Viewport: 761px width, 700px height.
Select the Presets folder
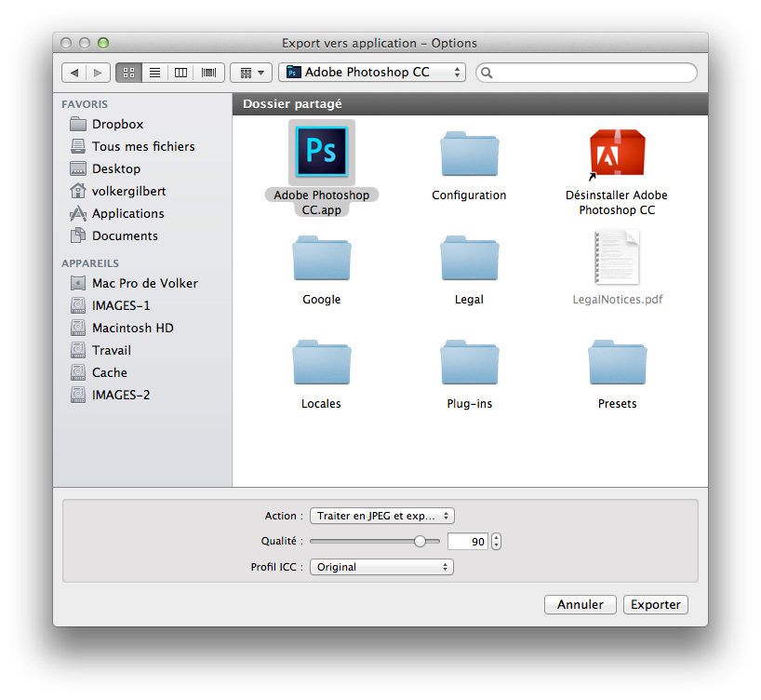[x=617, y=363]
